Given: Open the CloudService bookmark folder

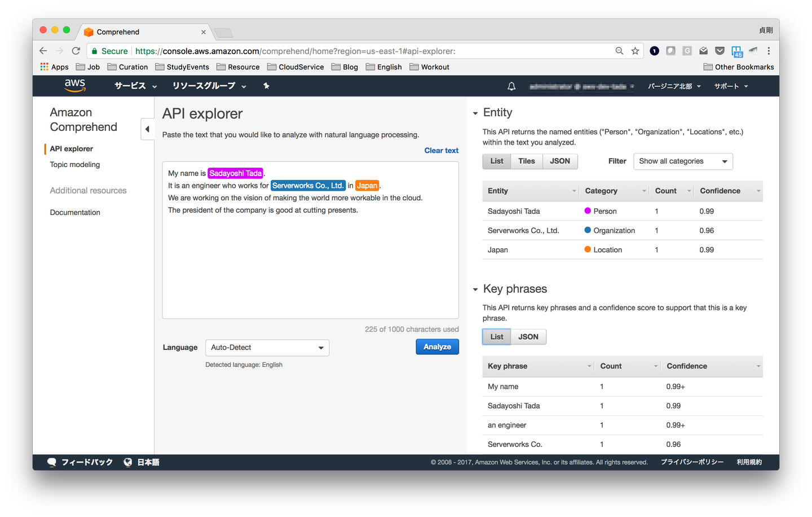Looking at the screenshot, I should click(295, 67).
